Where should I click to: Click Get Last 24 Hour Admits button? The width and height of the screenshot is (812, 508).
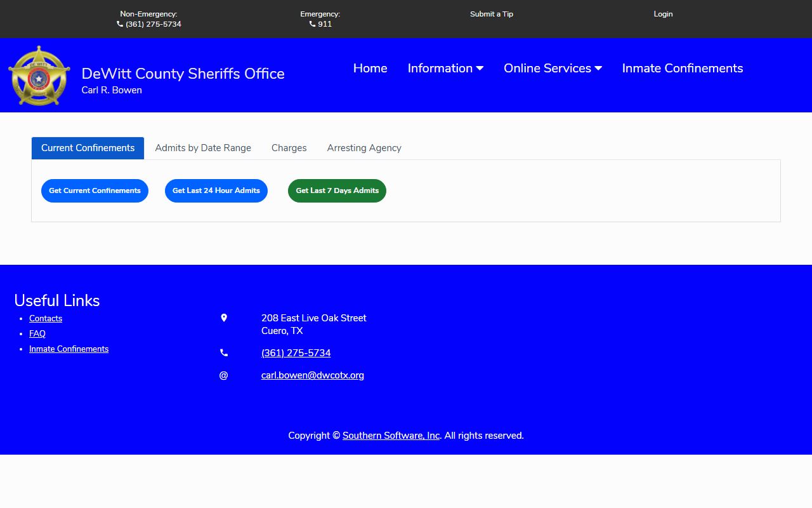click(x=216, y=190)
